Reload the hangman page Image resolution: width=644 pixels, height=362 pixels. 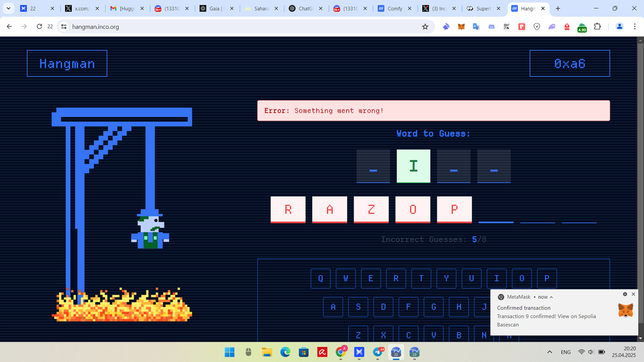click(40, 26)
